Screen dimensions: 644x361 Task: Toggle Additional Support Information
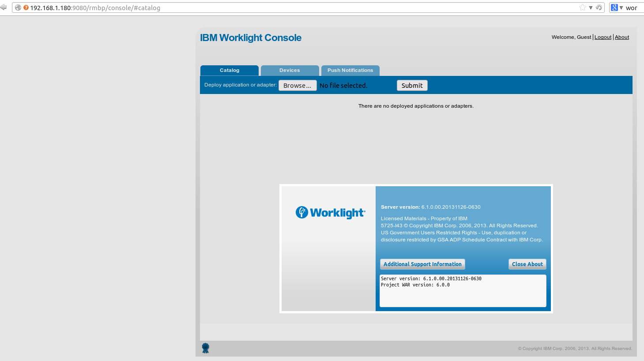pos(422,264)
